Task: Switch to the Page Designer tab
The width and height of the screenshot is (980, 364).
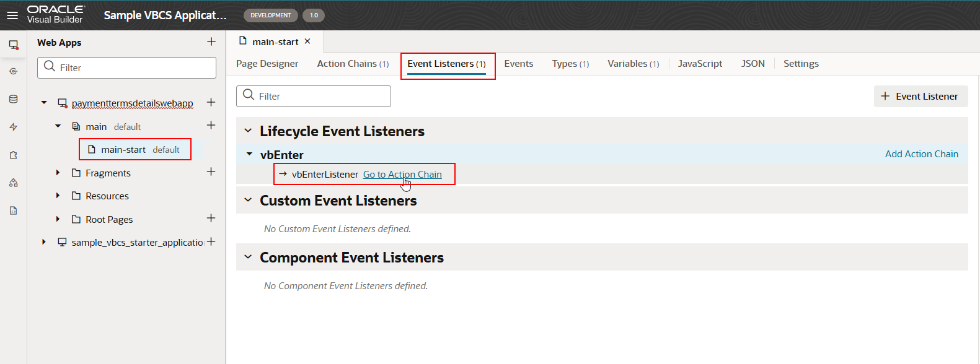Action: tap(267, 64)
